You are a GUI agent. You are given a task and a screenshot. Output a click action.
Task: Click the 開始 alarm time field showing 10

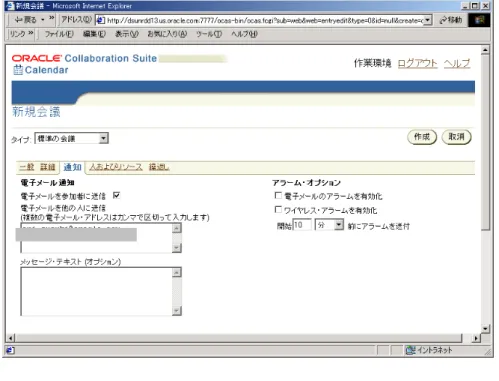[x=302, y=225]
